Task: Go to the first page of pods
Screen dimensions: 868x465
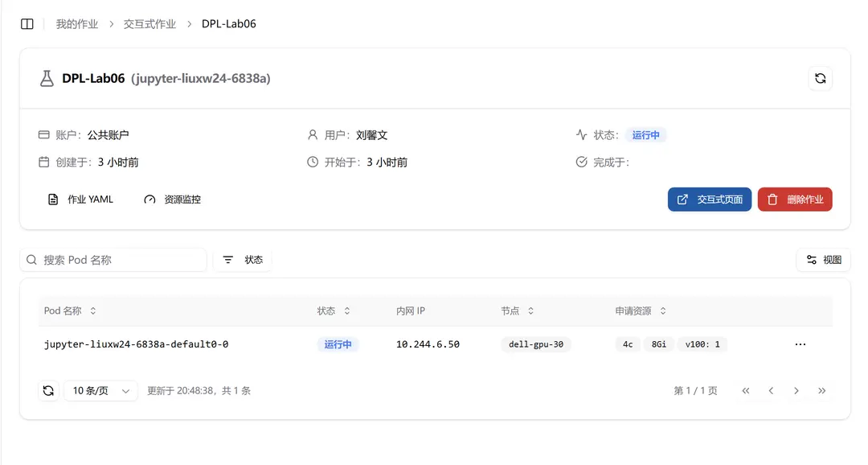Action: tap(746, 391)
